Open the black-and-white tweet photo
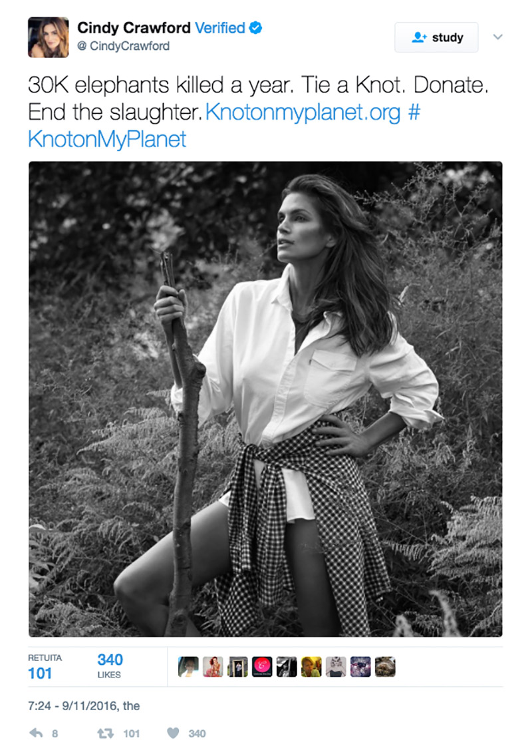 click(x=265, y=399)
